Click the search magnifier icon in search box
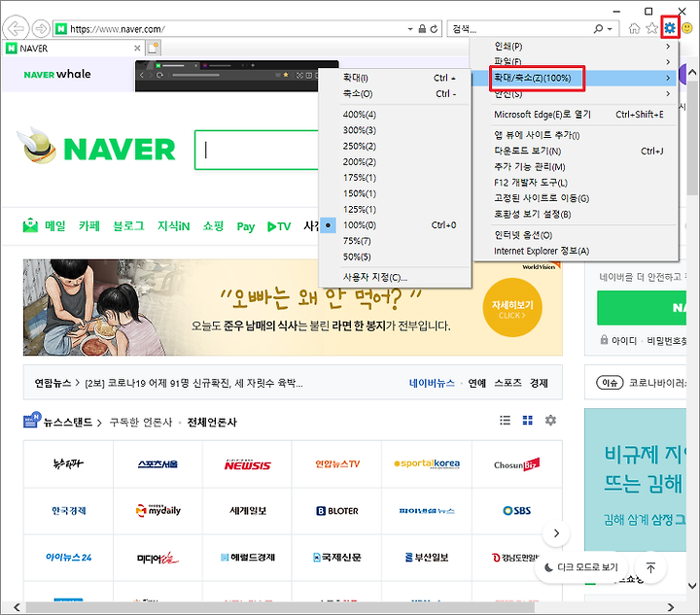The height and width of the screenshot is (615, 700). pos(598,29)
